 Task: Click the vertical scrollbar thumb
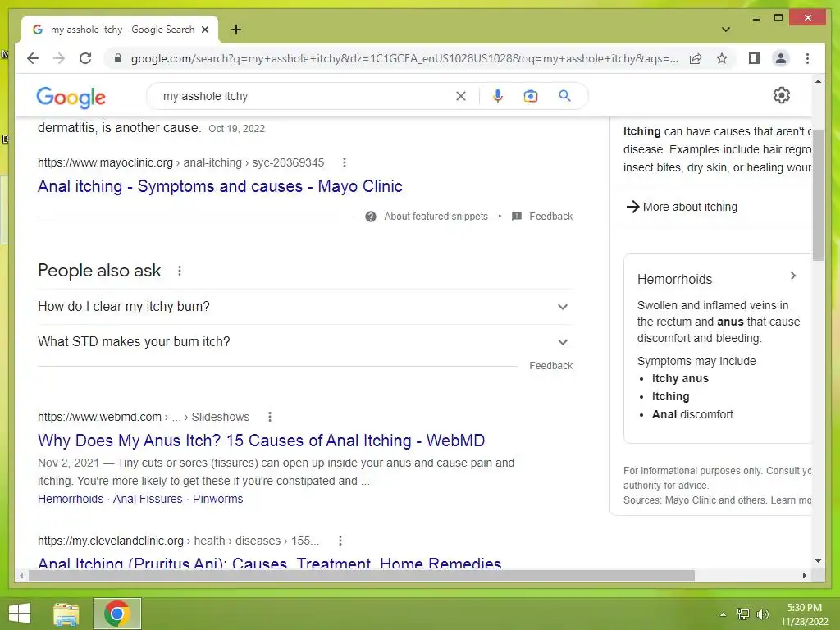tap(818, 194)
